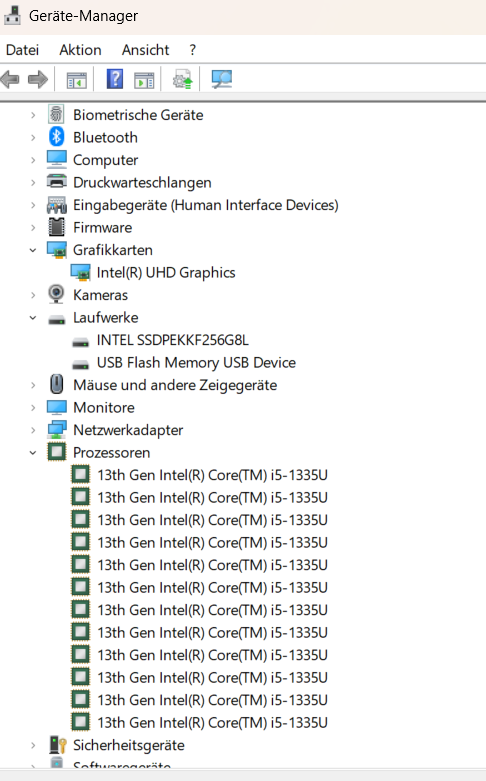This screenshot has width=486, height=781.
Task: Collapse the Grafikkarten category
Action: click(33, 250)
